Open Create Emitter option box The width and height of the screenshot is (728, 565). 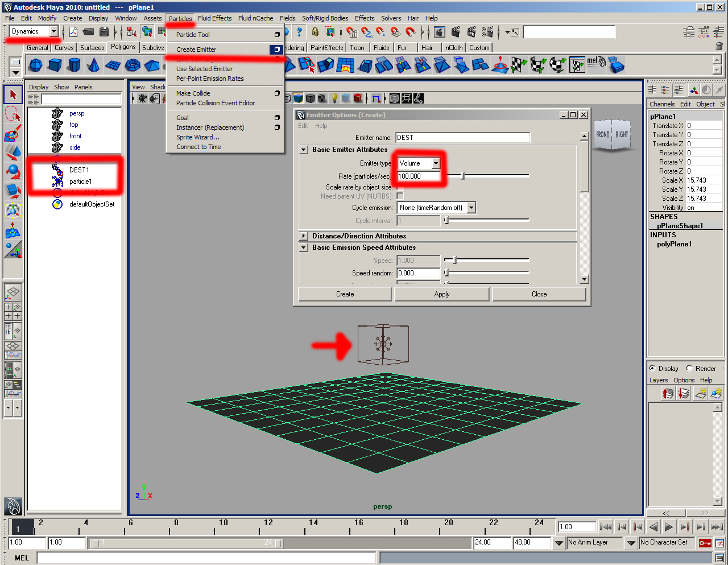pyautogui.click(x=276, y=50)
